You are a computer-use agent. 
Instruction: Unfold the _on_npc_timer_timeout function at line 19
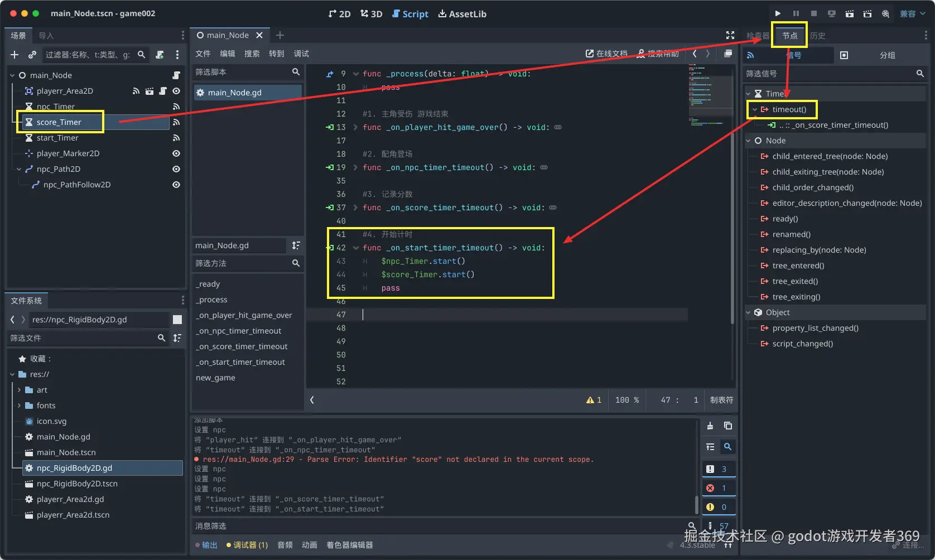355,167
